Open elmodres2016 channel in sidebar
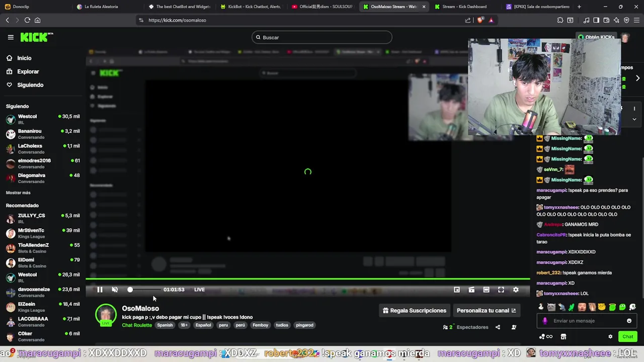This screenshot has height=362, width=644. pyautogui.click(x=43, y=163)
